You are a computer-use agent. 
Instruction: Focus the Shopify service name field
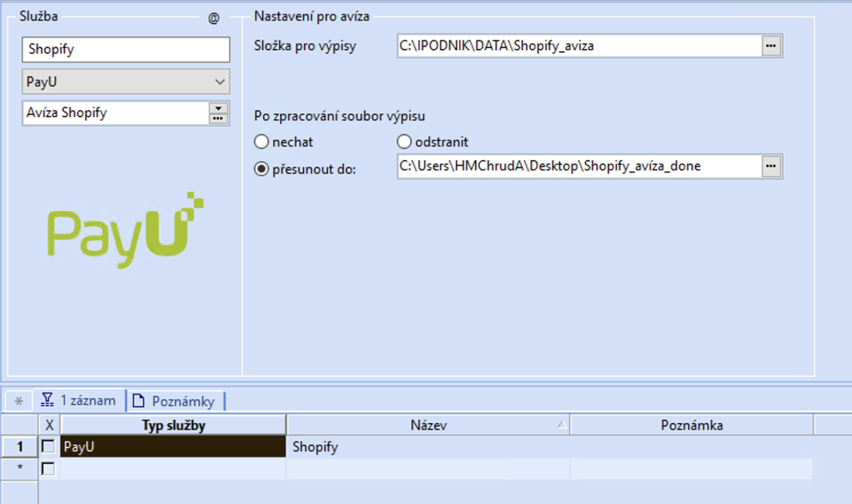point(126,49)
